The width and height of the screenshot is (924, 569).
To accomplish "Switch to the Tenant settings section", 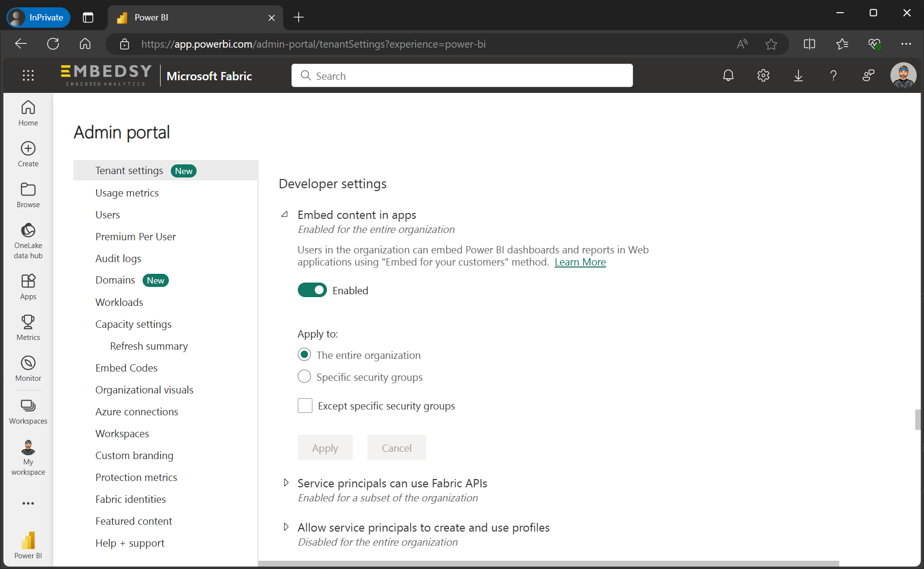I will pos(129,170).
